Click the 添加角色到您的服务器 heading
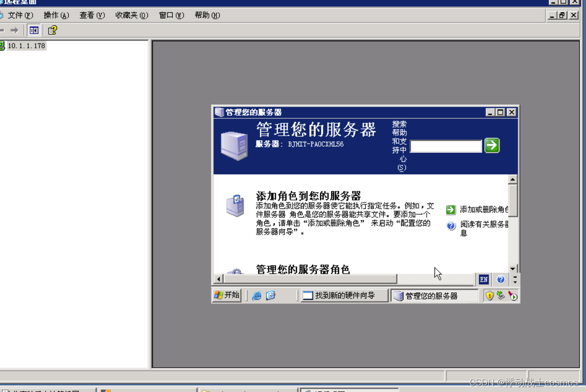The image size is (586, 392). tap(308, 196)
